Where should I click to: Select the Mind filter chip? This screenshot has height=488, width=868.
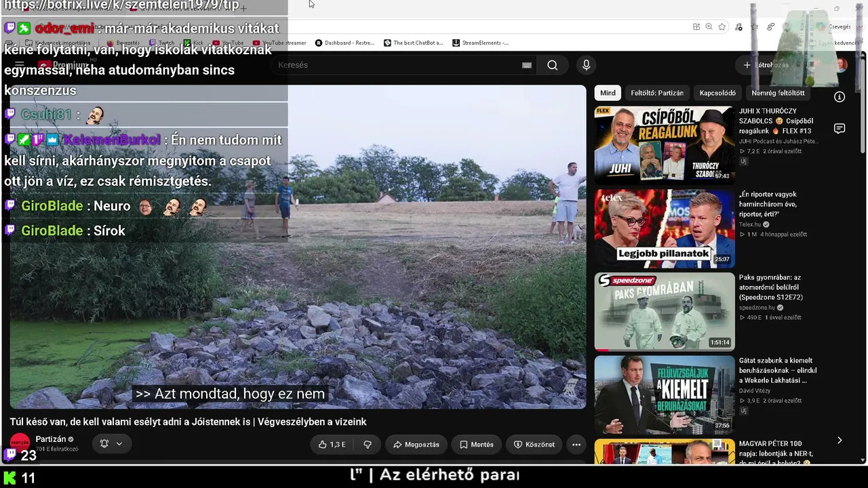click(608, 93)
